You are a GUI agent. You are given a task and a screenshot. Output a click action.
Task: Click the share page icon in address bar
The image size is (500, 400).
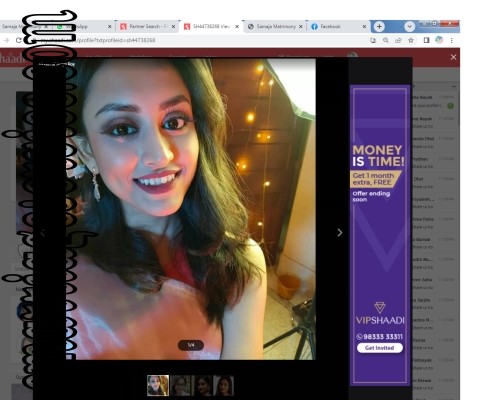(x=398, y=40)
